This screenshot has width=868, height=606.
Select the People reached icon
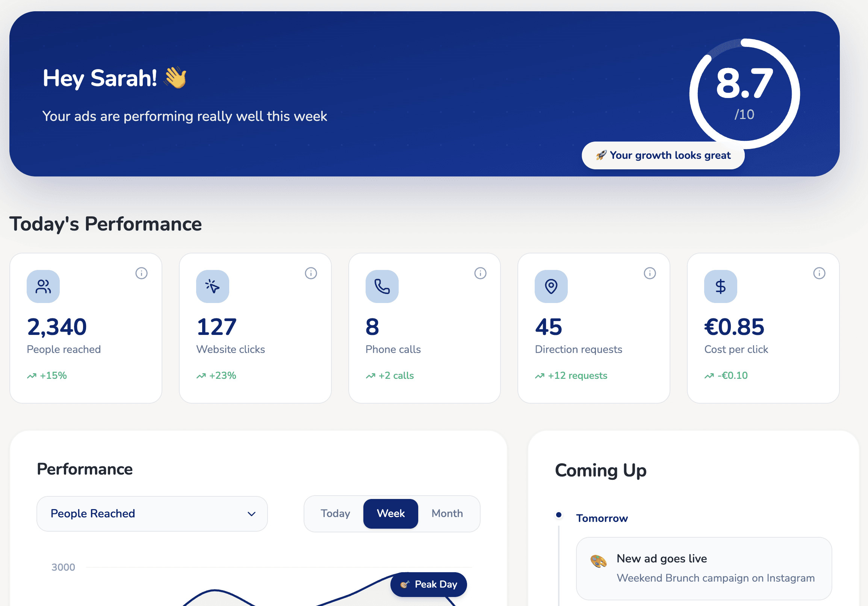(43, 286)
